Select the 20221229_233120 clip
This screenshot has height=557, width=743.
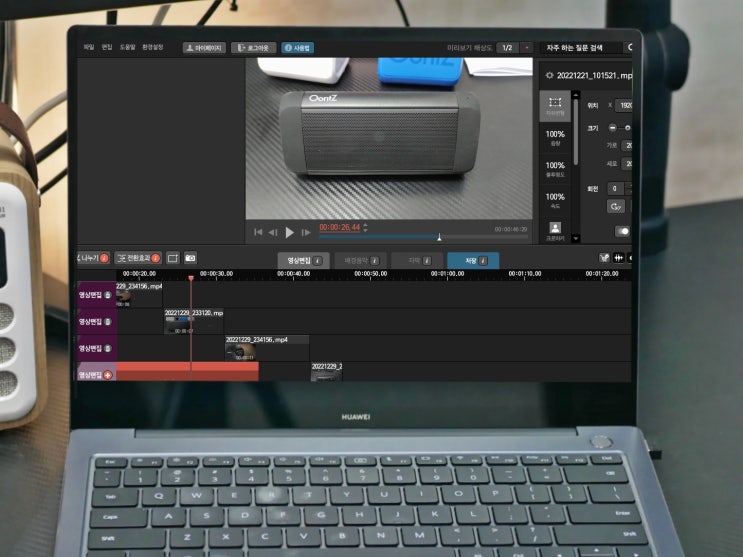point(193,321)
